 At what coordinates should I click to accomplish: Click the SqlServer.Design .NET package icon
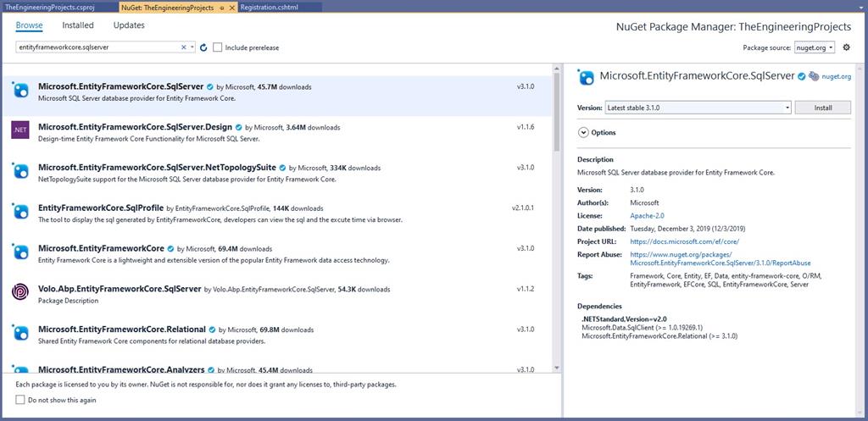tap(20, 130)
